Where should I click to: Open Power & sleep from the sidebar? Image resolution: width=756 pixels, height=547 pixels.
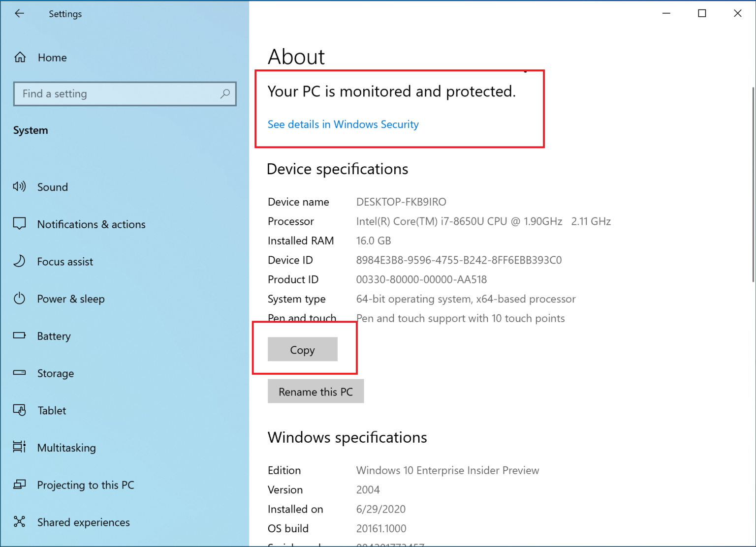pos(71,299)
